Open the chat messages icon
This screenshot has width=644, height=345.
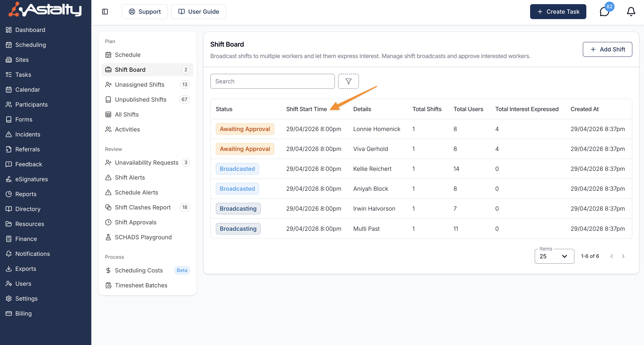[x=604, y=12]
